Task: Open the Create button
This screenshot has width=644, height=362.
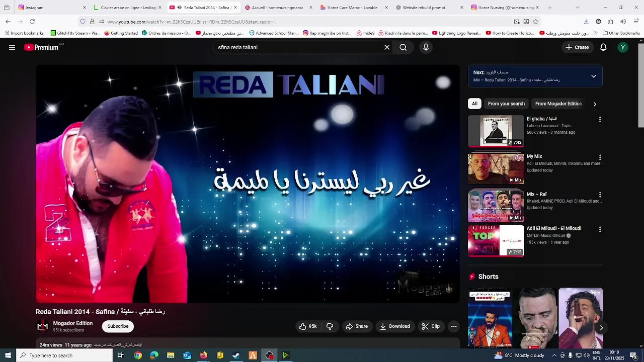Action: click(x=577, y=47)
